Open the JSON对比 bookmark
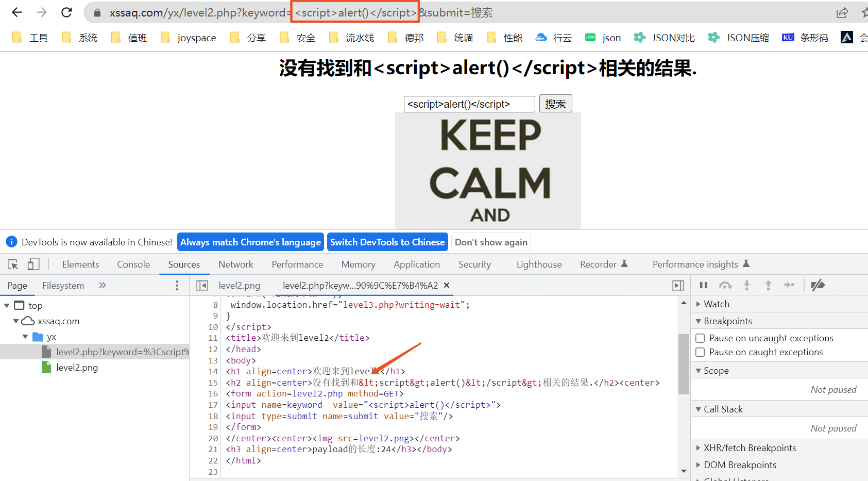The width and height of the screenshot is (868, 481). pyautogui.click(x=665, y=37)
